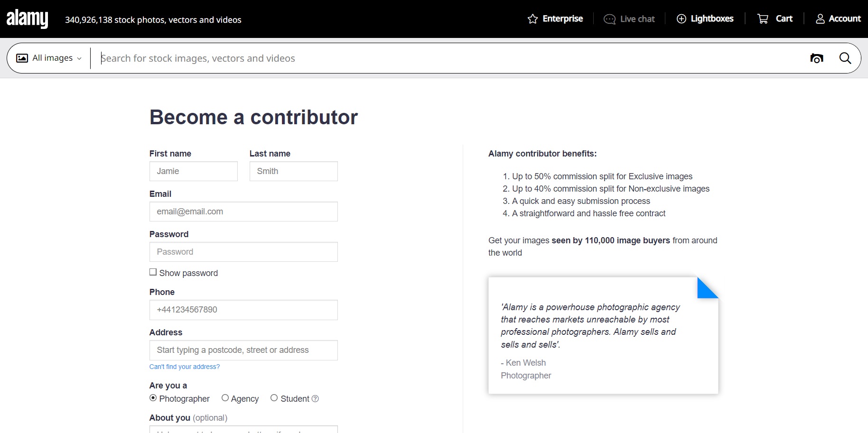Image resolution: width=868 pixels, height=433 pixels.
Task: Open the Account menu
Action: click(x=838, y=19)
